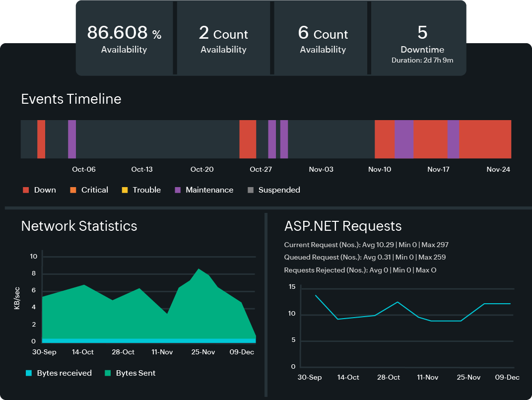
Task: Toggle the Down events filter in the timeline legend
Action: (x=25, y=190)
